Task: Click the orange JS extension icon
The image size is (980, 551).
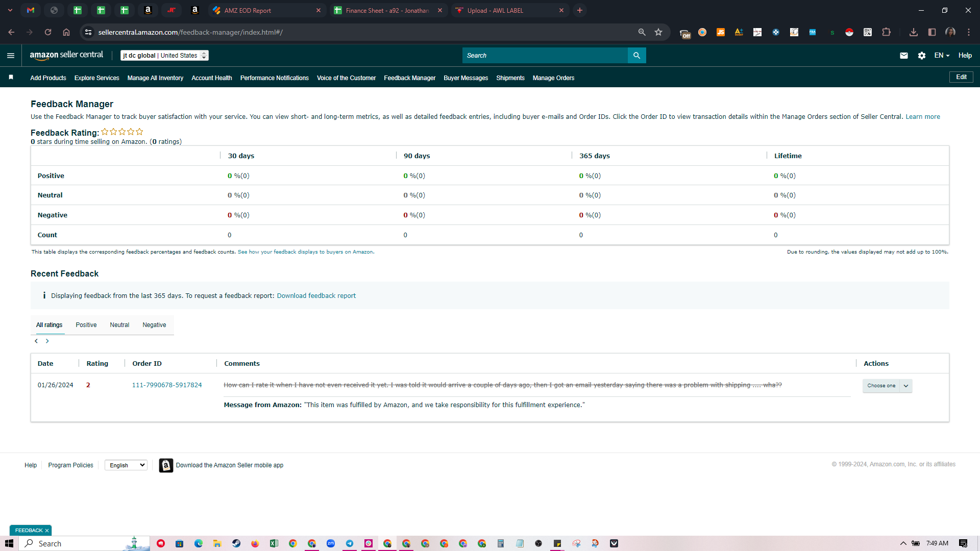Action: click(x=721, y=32)
